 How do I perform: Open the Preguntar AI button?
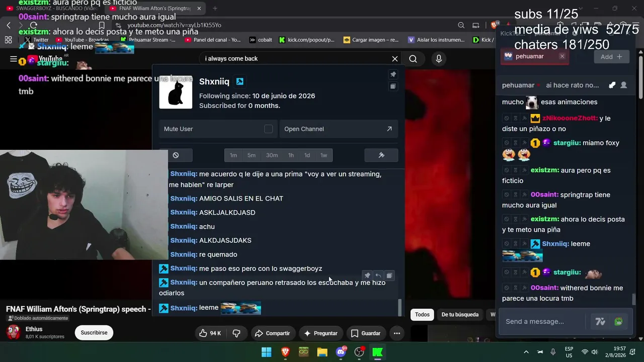tap(320, 333)
